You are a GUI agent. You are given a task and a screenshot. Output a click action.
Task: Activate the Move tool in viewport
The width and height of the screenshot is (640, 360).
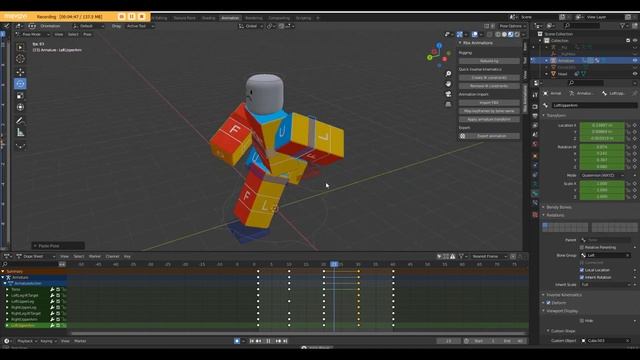pyautogui.click(x=20, y=72)
